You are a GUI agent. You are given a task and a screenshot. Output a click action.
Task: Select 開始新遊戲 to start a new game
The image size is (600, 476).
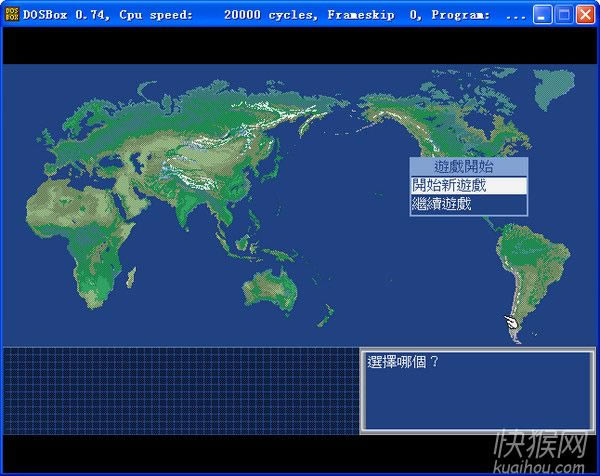(468, 185)
